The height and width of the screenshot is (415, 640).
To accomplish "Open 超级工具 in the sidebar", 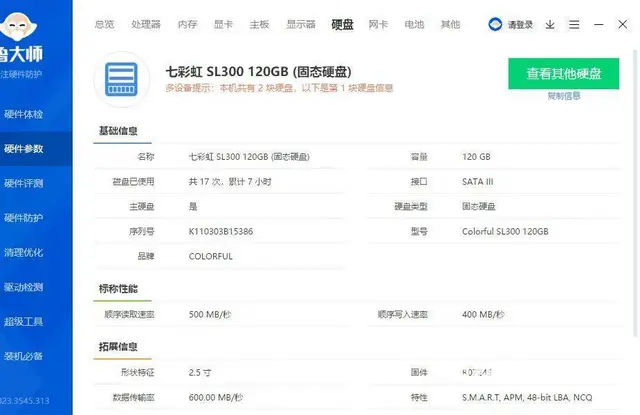I will pos(23,322).
